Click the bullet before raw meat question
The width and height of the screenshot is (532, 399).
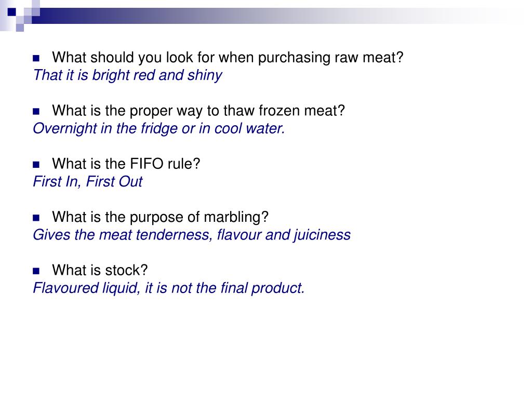(36, 58)
